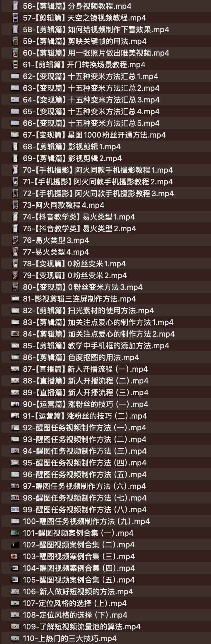The width and height of the screenshot is (211, 644).
Task: Click the file icon next to 77-易火类型 4.mp4
Action: (x=15, y=252)
